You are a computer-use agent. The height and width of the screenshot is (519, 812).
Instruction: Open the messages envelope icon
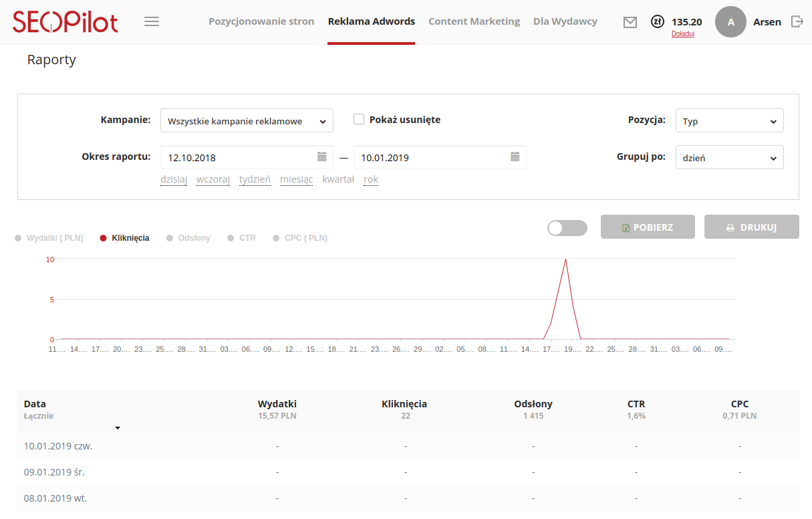click(x=630, y=22)
